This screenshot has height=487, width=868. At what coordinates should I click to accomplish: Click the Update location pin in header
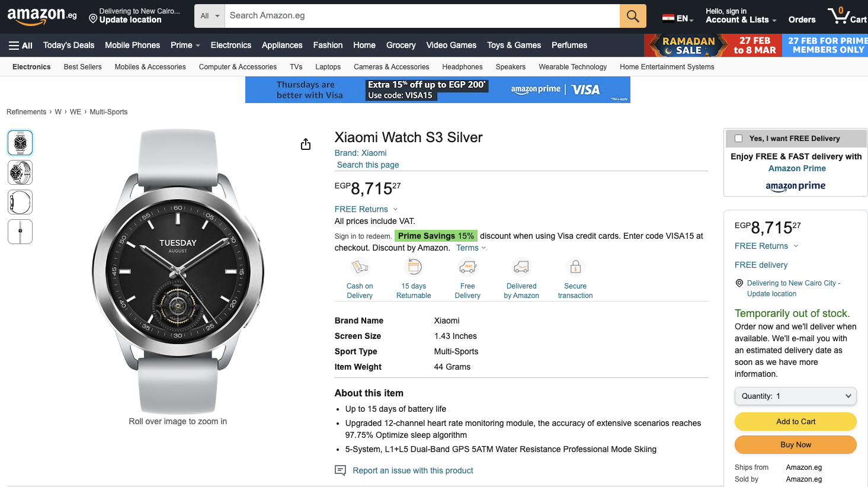click(x=93, y=19)
